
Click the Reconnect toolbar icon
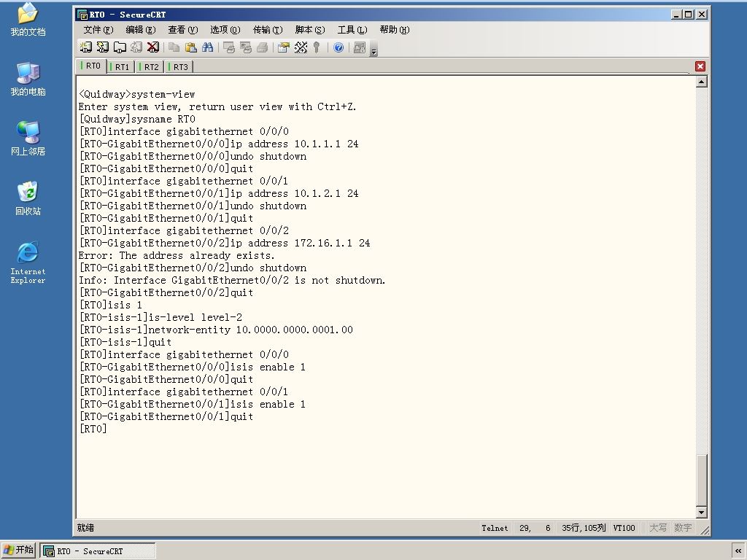[x=136, y=47]
